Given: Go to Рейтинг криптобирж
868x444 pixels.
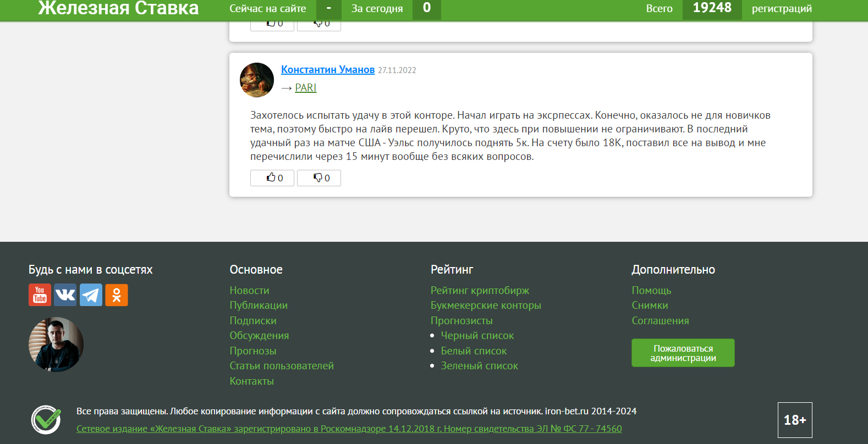Looking at the screenshot, I should pos(480,290).
